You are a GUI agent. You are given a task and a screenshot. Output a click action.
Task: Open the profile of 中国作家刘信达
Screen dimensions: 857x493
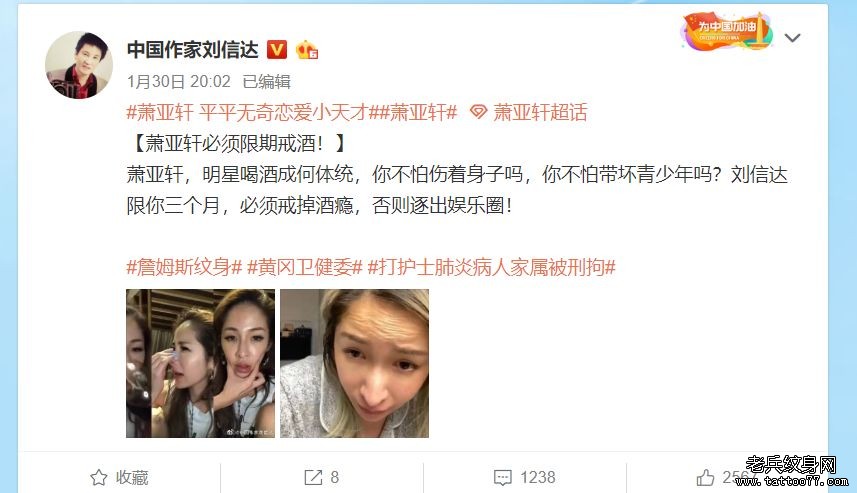(x=192, y=50)
